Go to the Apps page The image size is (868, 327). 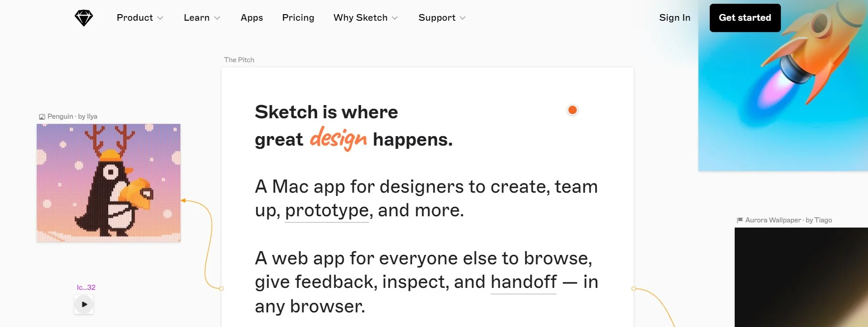pos(251,18)
